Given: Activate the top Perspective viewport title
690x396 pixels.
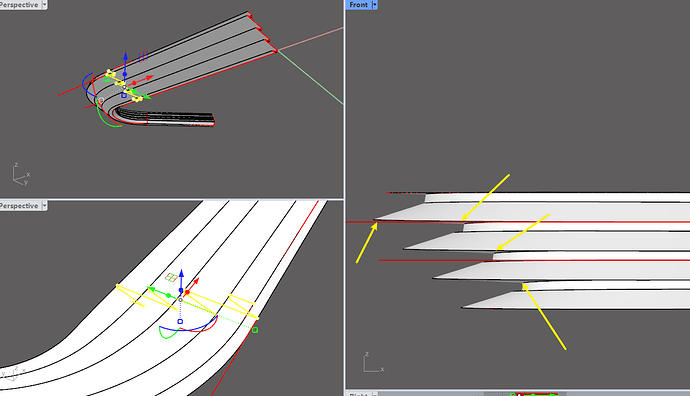Looking at the screenshot, I should [x=19, y=5].
